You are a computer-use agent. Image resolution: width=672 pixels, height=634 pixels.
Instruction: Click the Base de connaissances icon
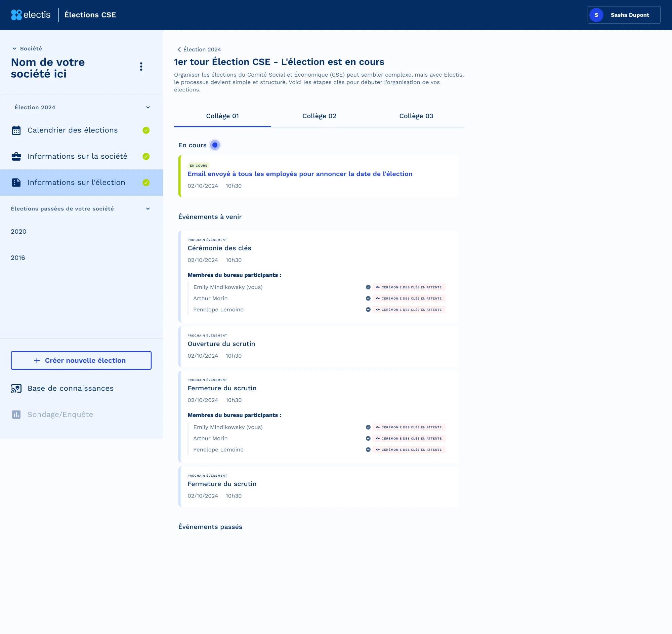[x=16, y=388]
